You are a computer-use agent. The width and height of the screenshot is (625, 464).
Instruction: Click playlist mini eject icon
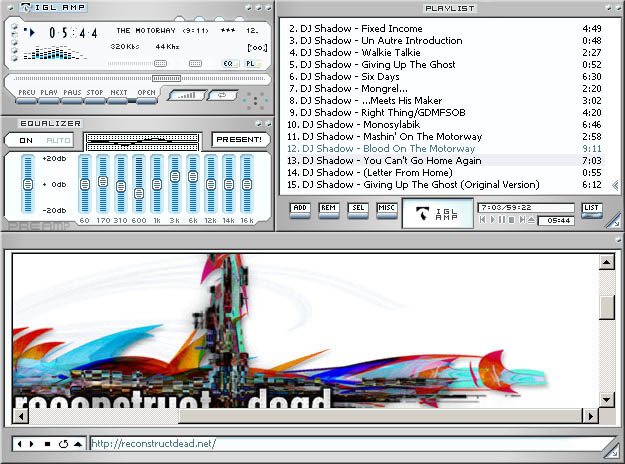pos(531,220)
